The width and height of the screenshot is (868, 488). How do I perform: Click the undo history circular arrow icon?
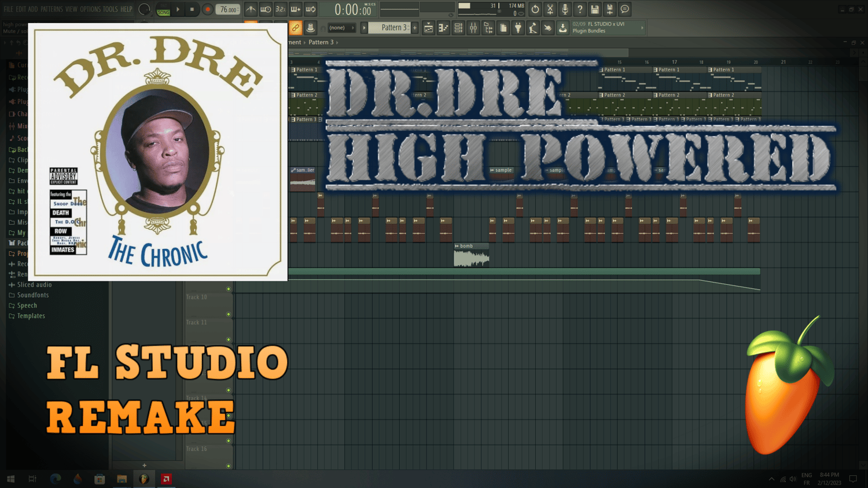(535, 9)
